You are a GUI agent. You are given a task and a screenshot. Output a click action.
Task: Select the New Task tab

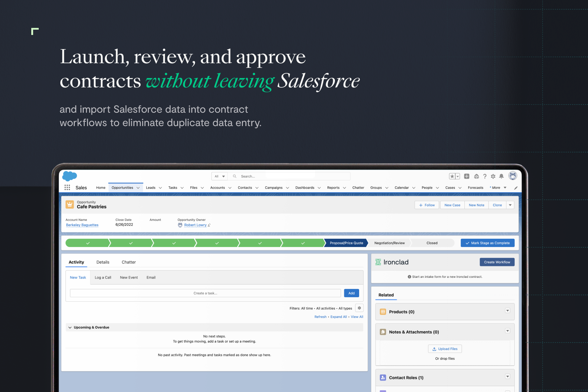(78, 277)
